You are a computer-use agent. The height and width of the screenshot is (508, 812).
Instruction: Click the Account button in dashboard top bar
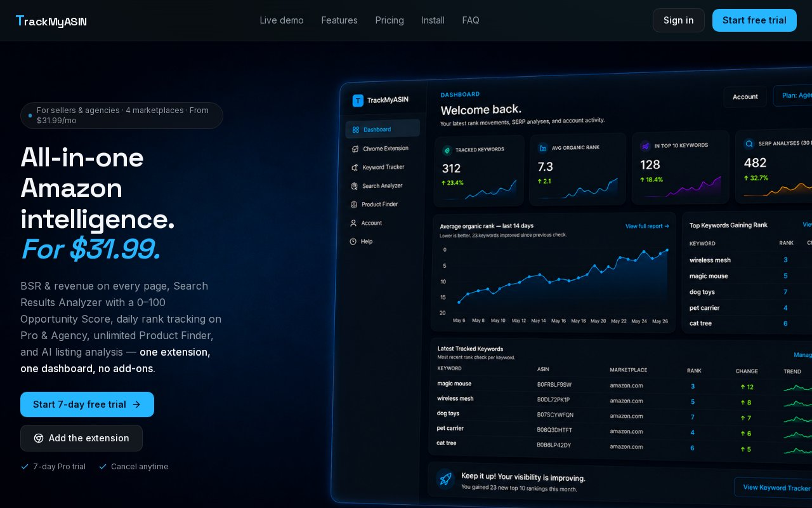[745, 97]
